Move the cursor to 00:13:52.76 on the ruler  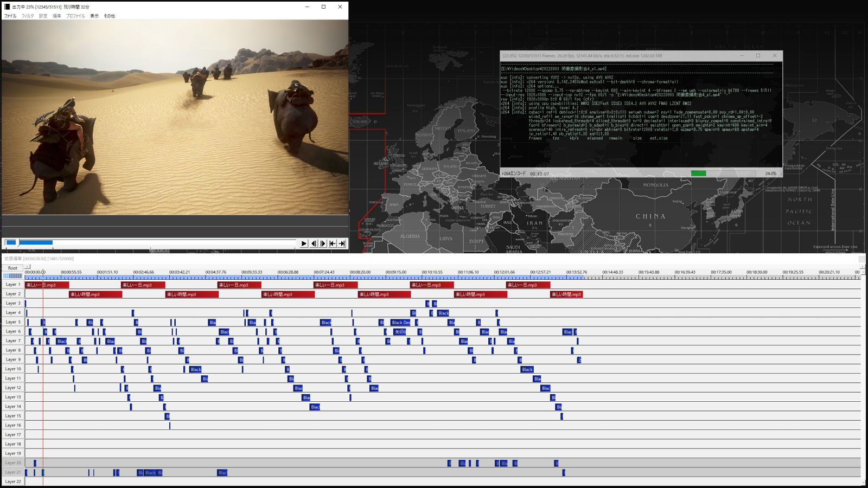click(577, 272)
